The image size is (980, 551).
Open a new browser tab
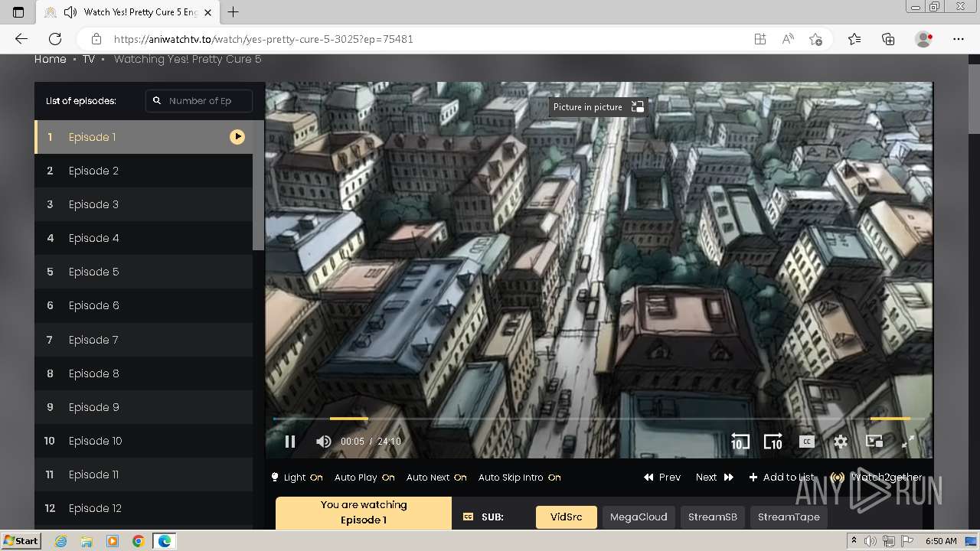pos(234,12)
